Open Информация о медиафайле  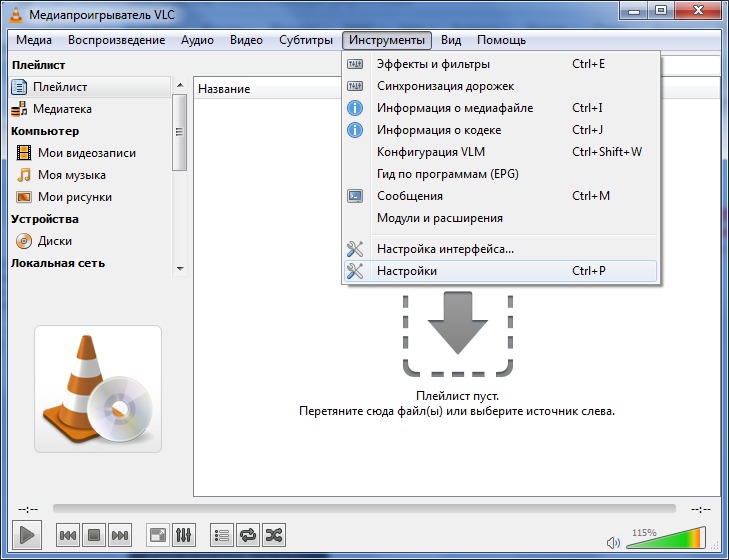click(x=501, y=108)
